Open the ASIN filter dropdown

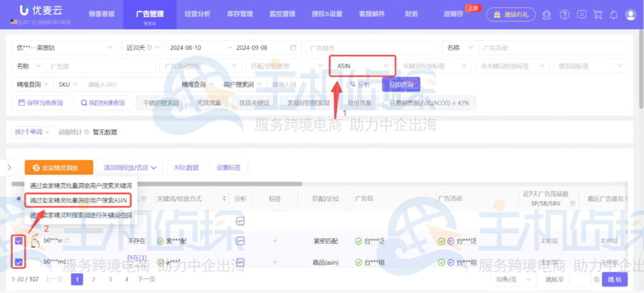(363, 65)
